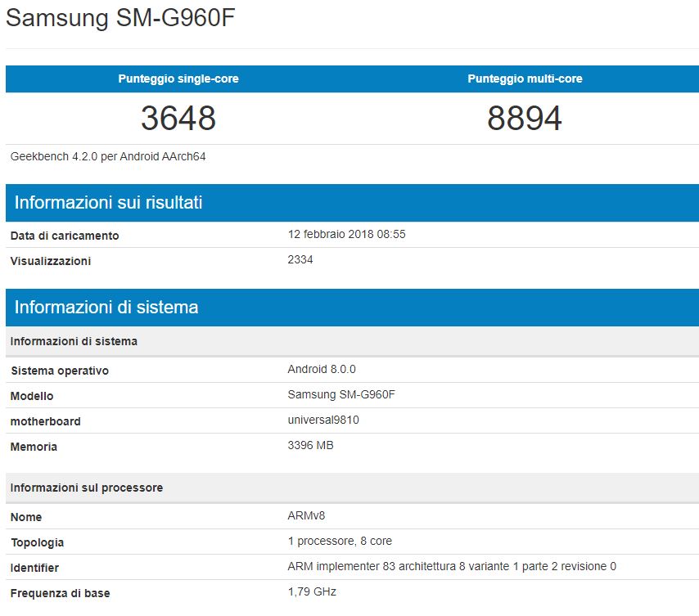Click the Informazioni sul processore subheader
The image size is (699, 616).
(x=87, y=488)
